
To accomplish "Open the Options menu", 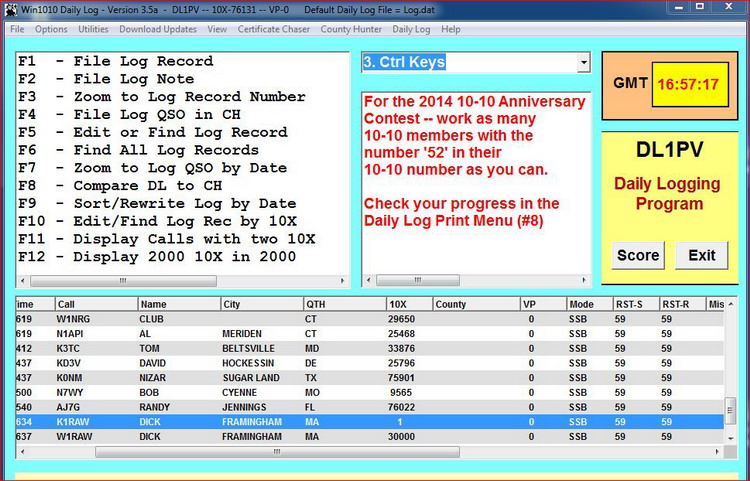I will pyautogui.click(x=51, y=29).
